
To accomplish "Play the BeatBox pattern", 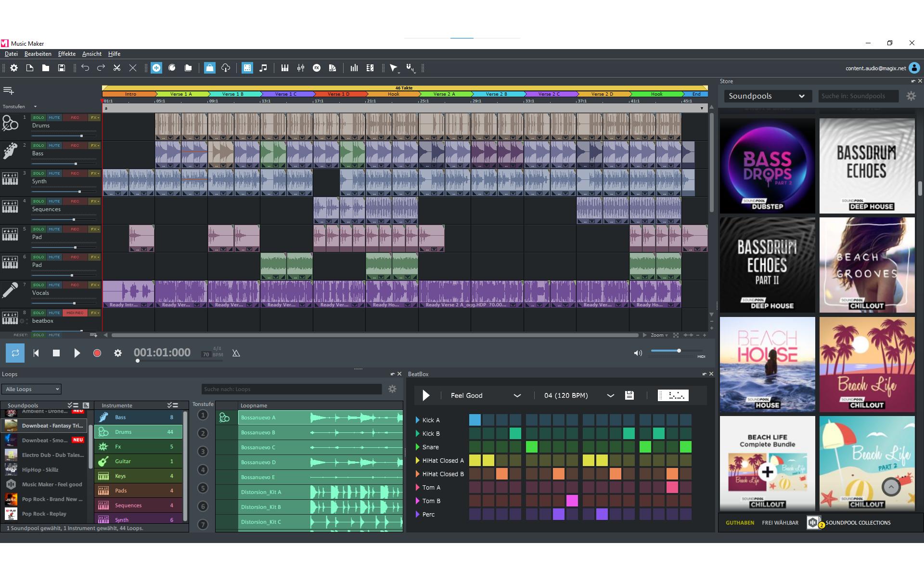I will tap(426, 395).
